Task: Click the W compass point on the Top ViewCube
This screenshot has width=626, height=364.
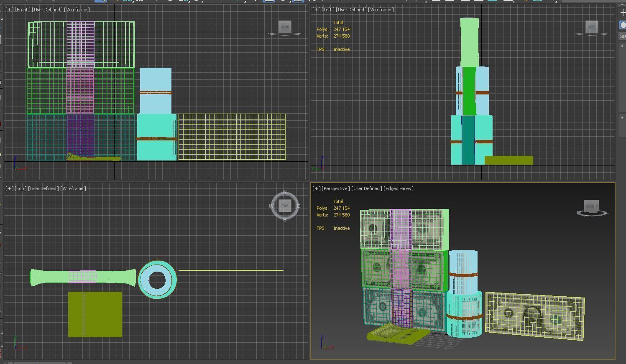Action: [x=271, y=206]
